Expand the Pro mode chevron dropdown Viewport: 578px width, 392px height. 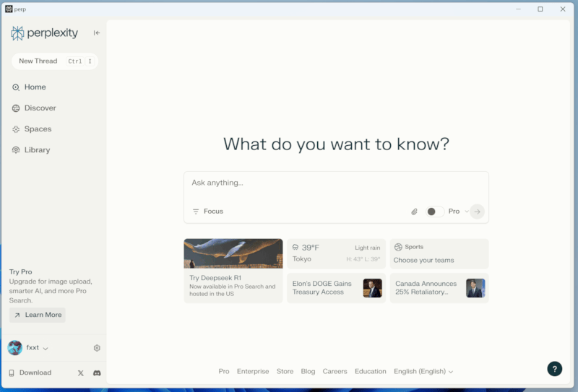point(467,212)
